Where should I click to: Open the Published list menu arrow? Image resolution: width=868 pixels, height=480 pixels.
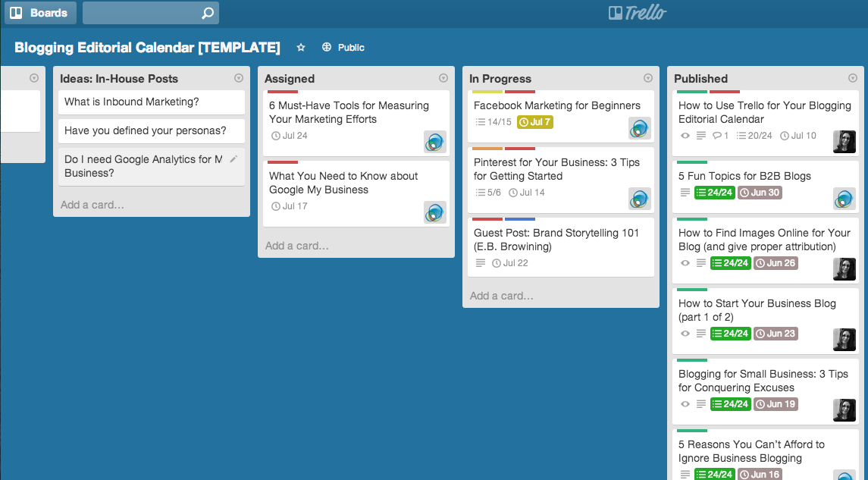coord(853,78)
